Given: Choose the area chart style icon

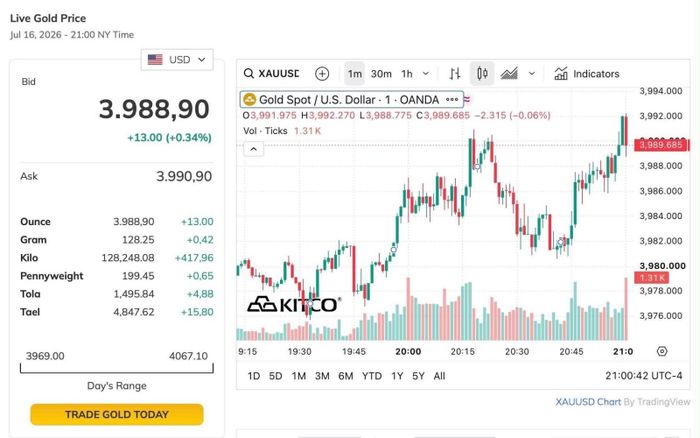Looking at the screenshot, I should 509,74.
